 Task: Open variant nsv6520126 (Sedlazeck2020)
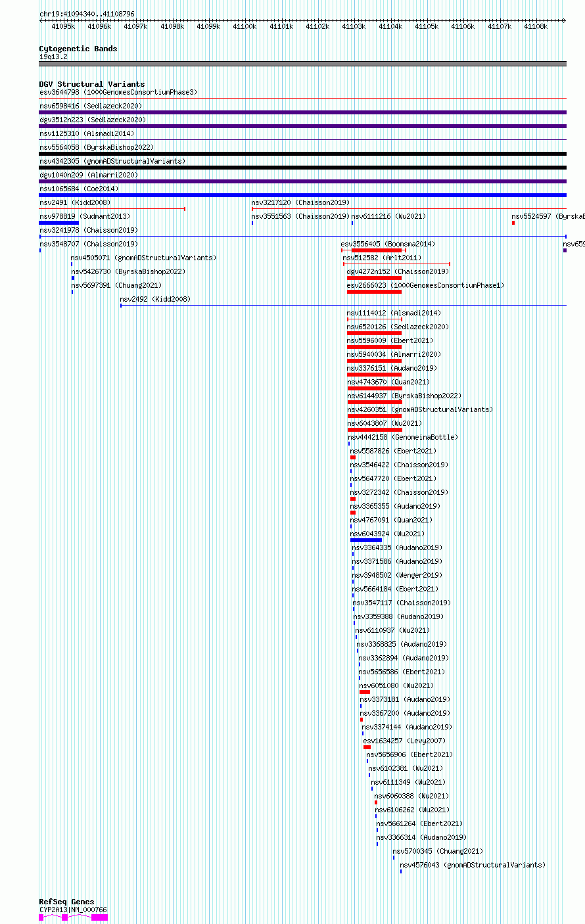coord(398,327)
